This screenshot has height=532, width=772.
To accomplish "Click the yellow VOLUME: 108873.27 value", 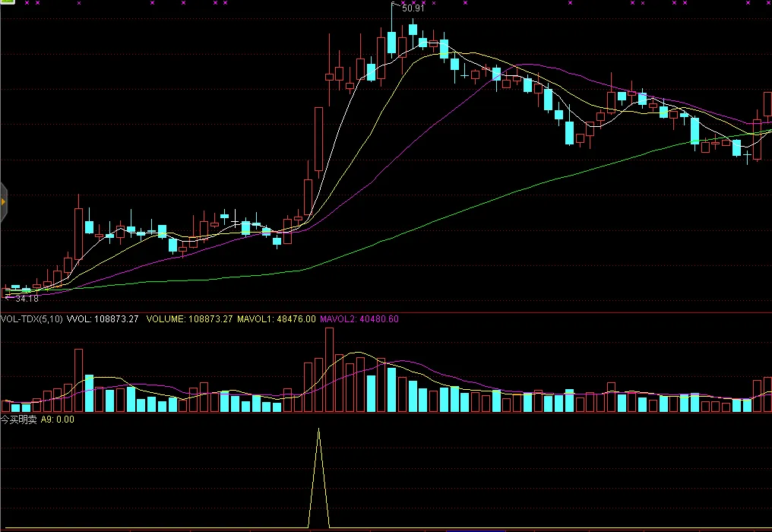I will [x=189, y=319].
